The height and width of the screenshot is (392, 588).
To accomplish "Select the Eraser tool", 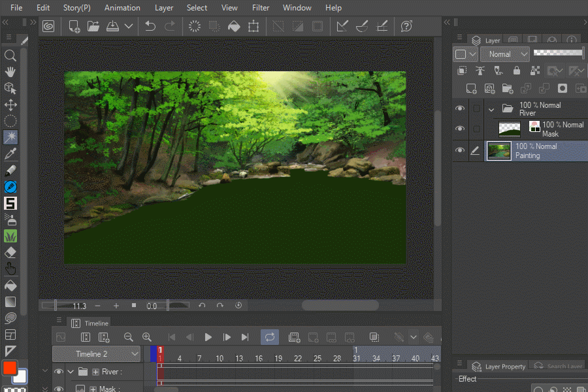I will tap(10, 253).
